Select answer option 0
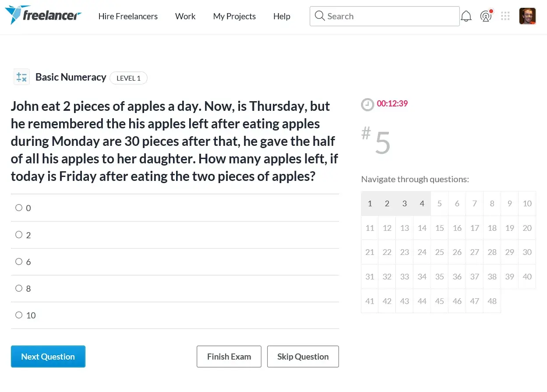The width and height of the screenshot is (547, 392). tap(19, 208)
